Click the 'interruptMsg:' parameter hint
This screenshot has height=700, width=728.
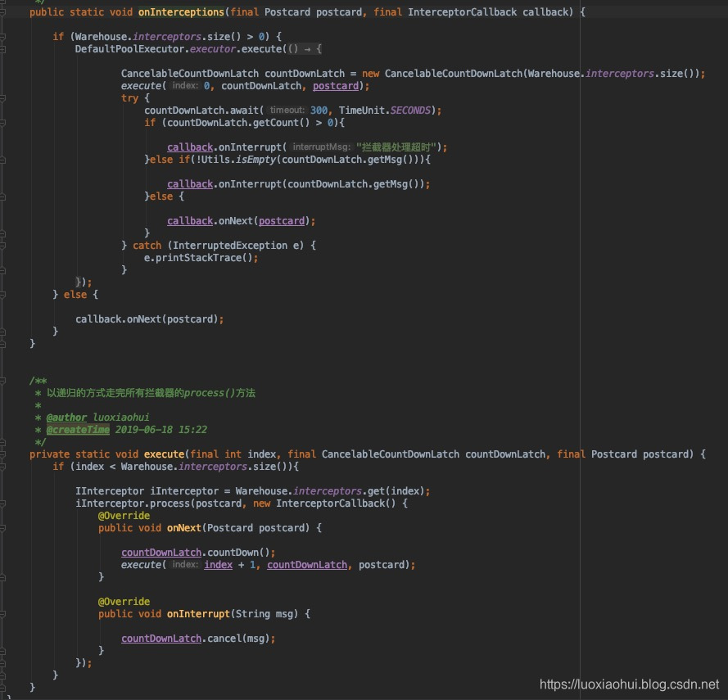tap(321, 147)
